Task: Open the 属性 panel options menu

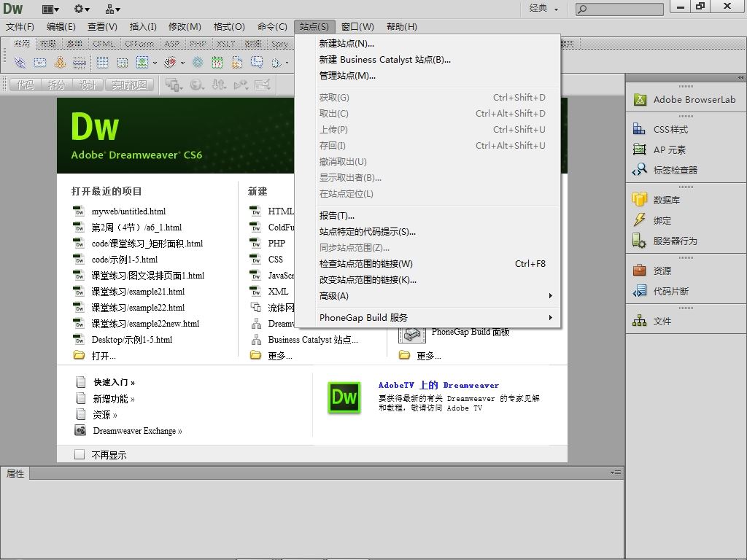Action: point(616,472)
